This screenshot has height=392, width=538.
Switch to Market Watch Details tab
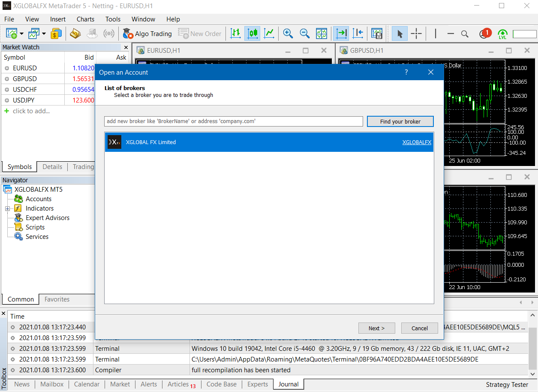coord(52,167)
